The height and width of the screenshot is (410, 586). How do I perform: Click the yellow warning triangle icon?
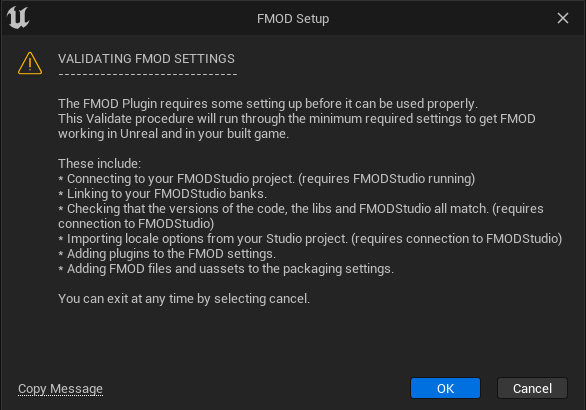[30, 63]
